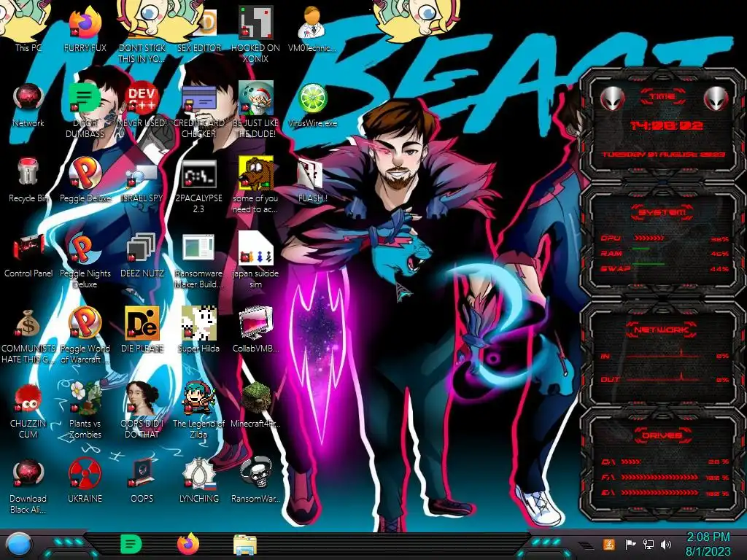Launch The Legend of Zilda
This screenshot has height=560, width=747.
(199, 411)
